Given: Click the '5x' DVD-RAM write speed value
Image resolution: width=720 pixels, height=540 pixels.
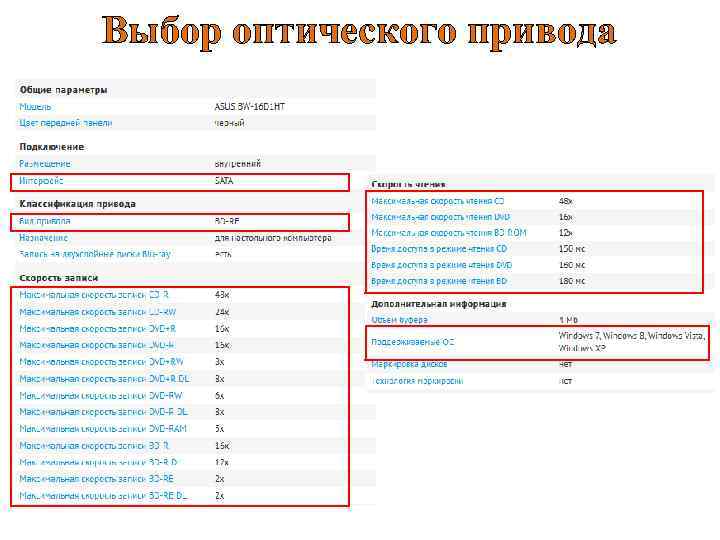Looking at the screenshot, I should coord(219,428).
